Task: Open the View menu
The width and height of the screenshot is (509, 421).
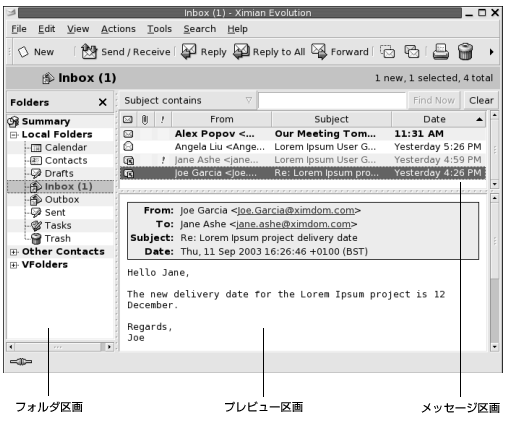Action: 78,29
